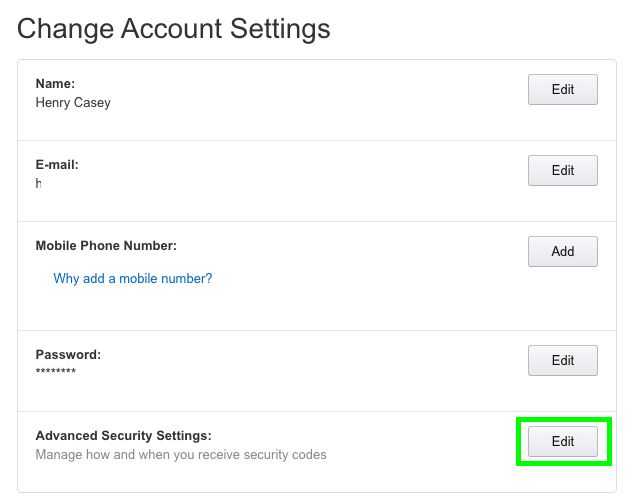Viewport: 634px width, 495px height.
Task: Click the truncated e-mail value 'h'
Action: [x=39, y=184]
